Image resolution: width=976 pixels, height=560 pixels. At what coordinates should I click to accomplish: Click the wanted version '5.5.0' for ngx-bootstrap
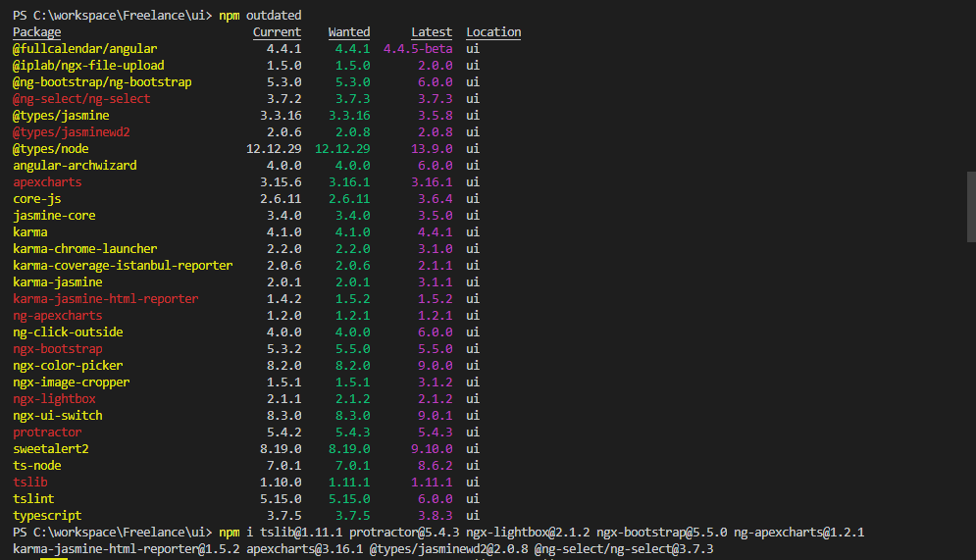pyautogui.click(x=352, y=349)
